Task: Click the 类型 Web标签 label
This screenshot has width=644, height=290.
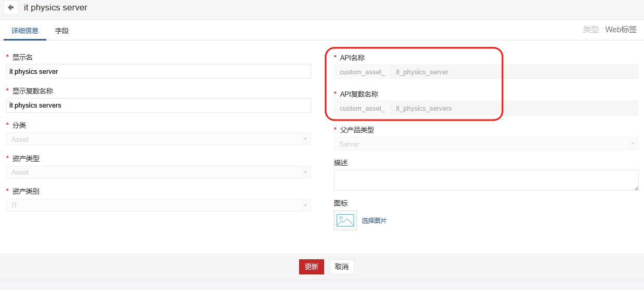Action: pyautogui.click(x=610, y=30)
